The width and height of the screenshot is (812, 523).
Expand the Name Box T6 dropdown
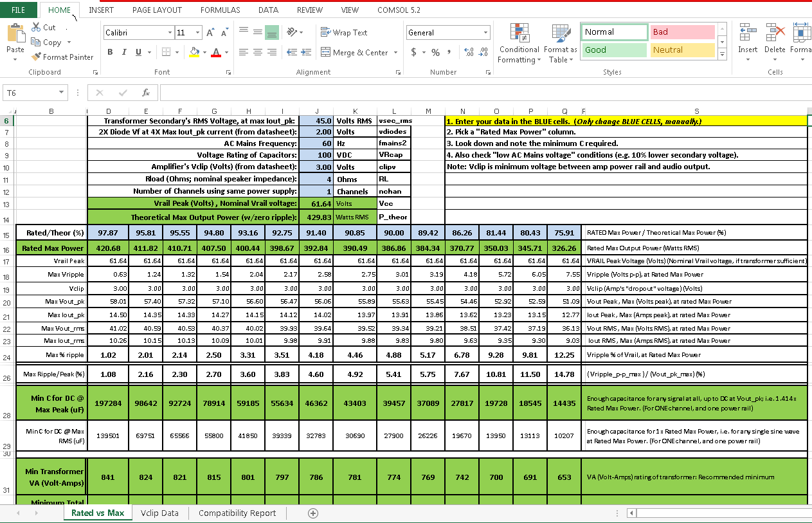coord(61,93)
